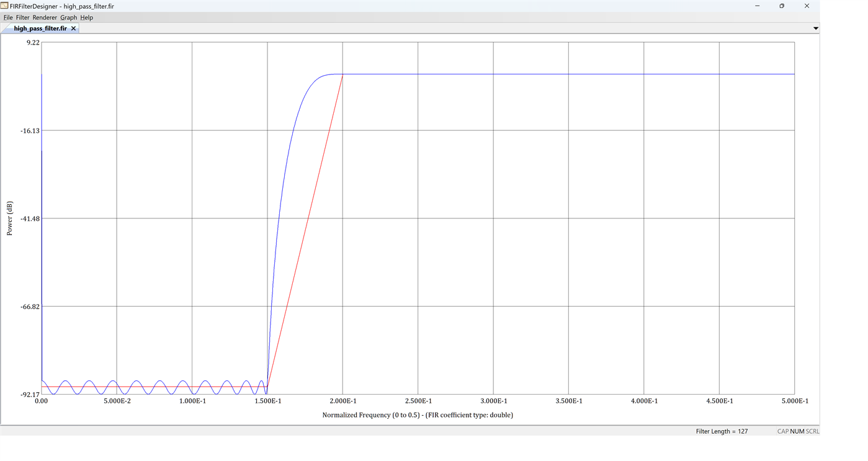This screenshot has height=461, width=868.
Task: Minimize the FIRFilterDesigner window
Action: coord(758,6)
